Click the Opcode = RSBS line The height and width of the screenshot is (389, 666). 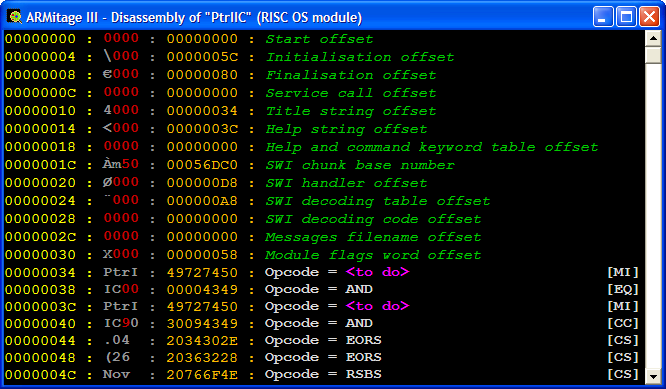click(322, 375)
